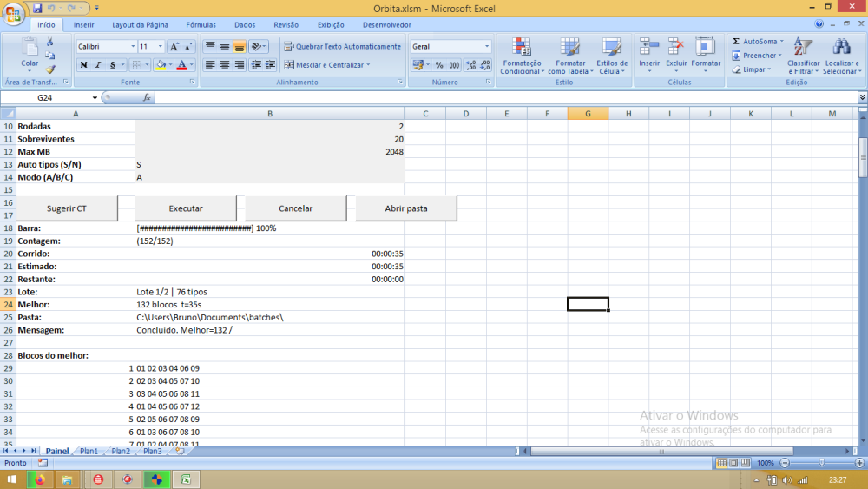Click the percent style icon

tap(439, 65)
